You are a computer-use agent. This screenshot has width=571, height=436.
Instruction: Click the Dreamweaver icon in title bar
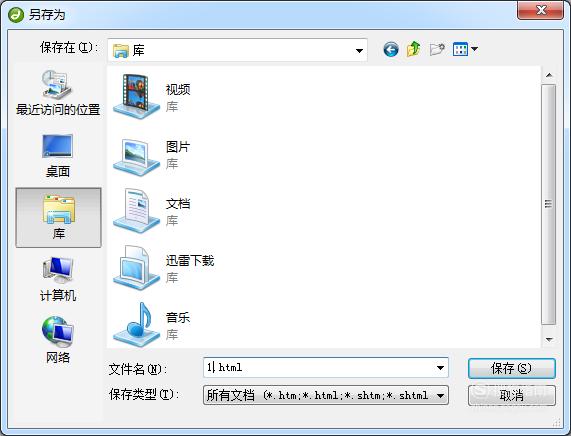(16, 15)
